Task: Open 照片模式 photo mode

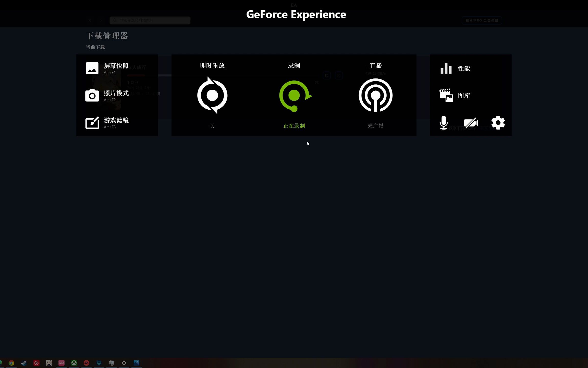Action: pos(107,96)
